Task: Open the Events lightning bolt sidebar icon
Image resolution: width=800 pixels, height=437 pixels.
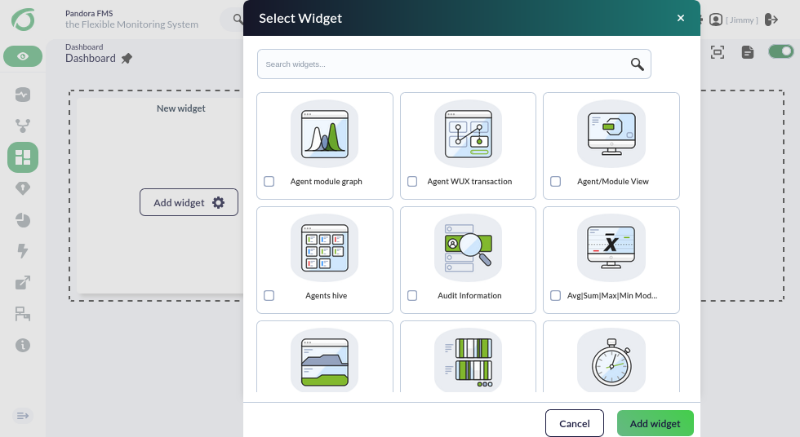Action: click(22, 251)
